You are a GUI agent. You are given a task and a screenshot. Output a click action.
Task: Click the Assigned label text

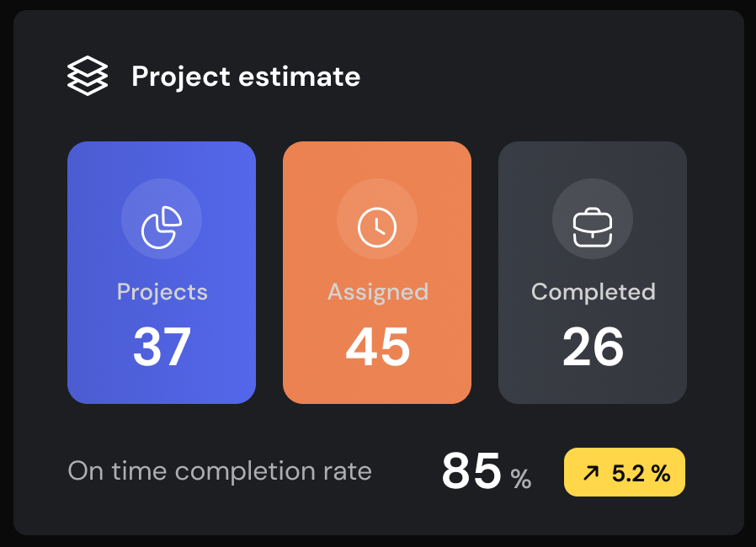(x=378, y=292)
